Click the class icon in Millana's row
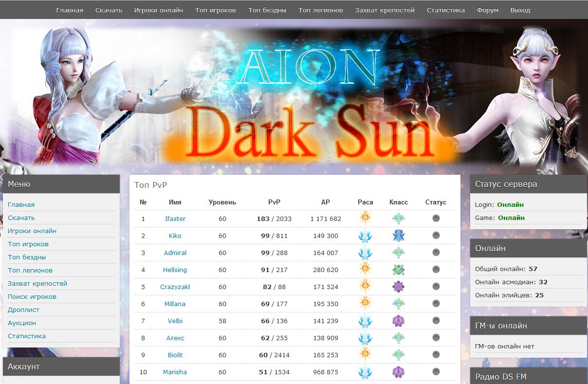Viewport: 588px width, 384px height. pos(399,304)
